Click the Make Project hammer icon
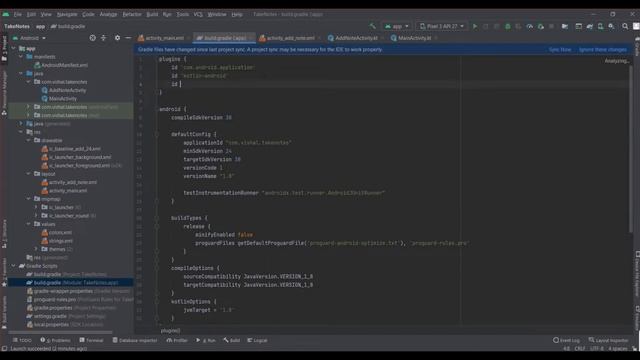Image resolution: width=640 pixels, height=360 pixels. click(372, 26)
